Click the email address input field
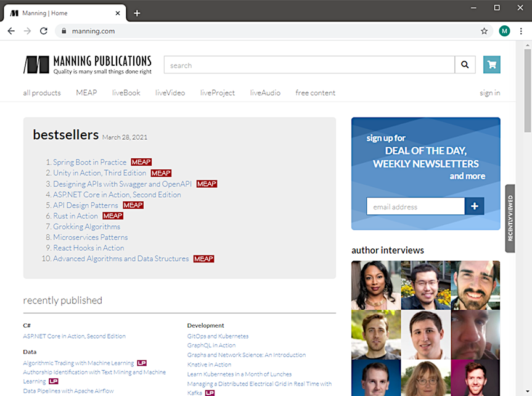This screenshot has width=532, height=396. click(415, 206)
